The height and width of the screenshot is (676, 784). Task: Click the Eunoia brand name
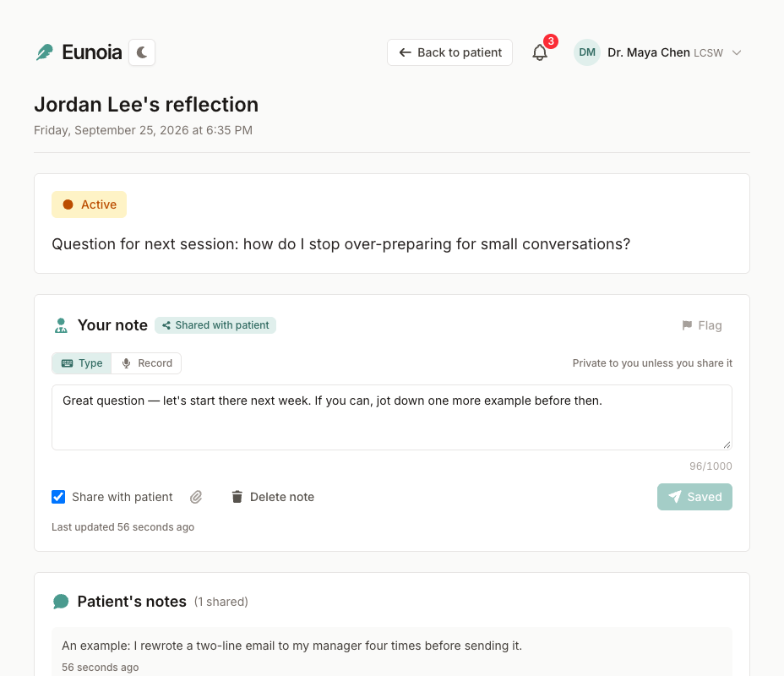pos(92,52)
